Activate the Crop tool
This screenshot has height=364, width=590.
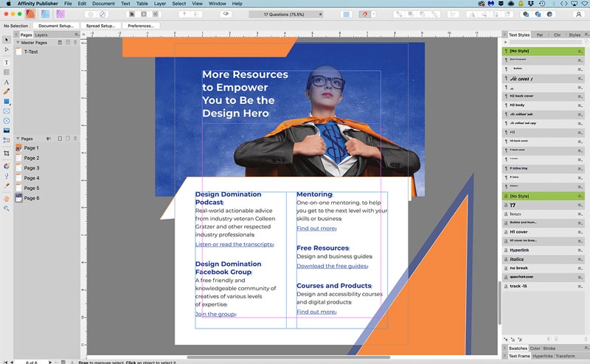pyautogui.click(x=7, y=153)
